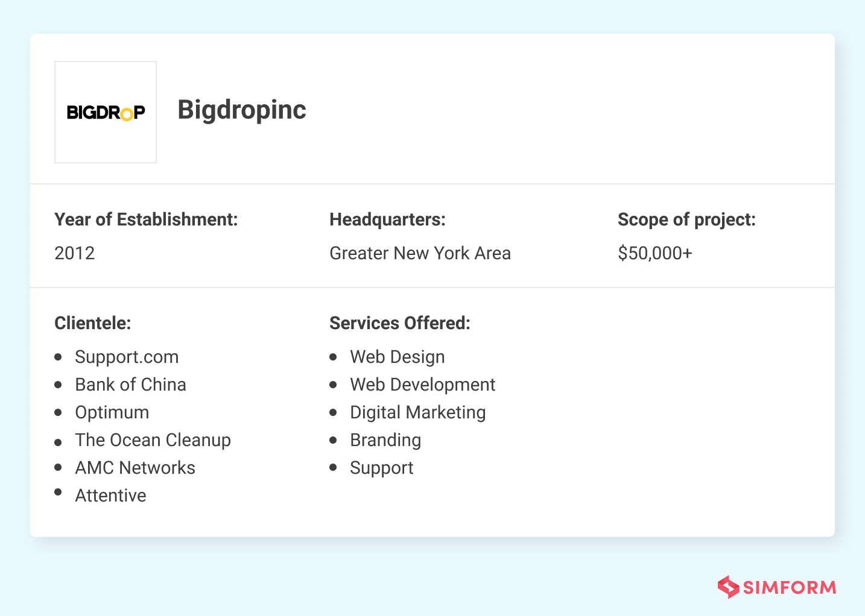Click the Bigdrop logo thumbnail

point(106,112)
